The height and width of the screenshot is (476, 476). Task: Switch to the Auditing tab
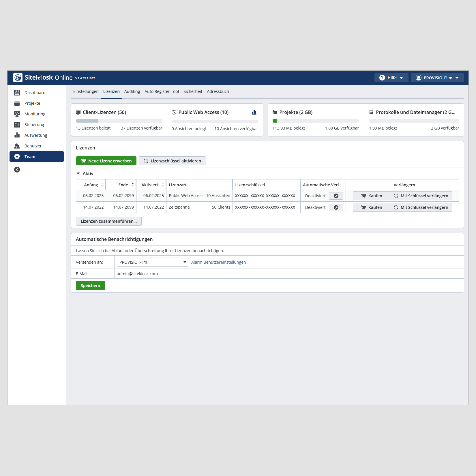(x=132, y=91)
